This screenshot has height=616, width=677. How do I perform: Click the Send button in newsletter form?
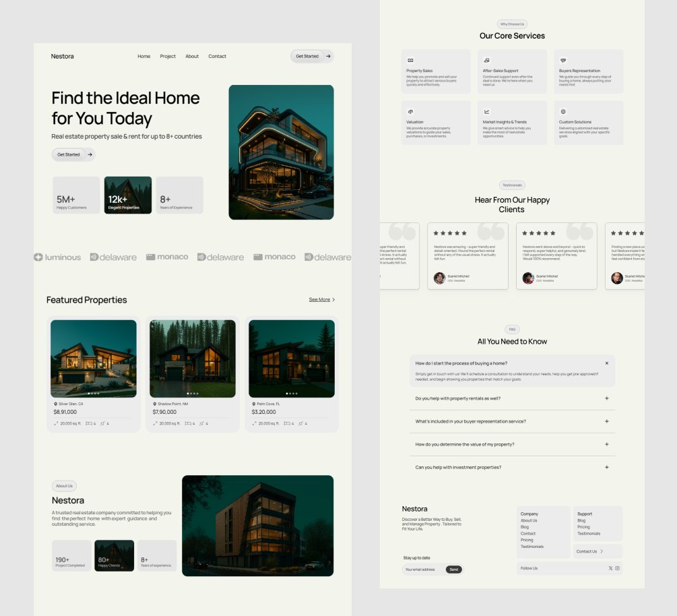454,569
